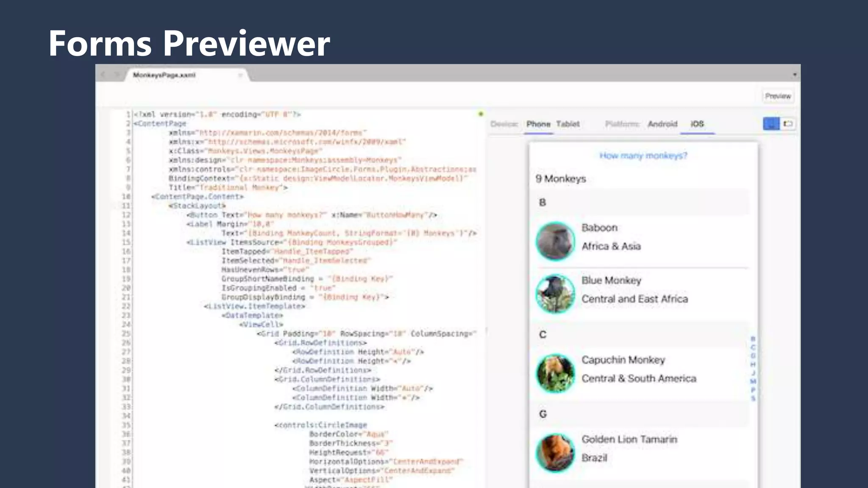
Task: Select the Tablet device option
Action: click(568, 124)
